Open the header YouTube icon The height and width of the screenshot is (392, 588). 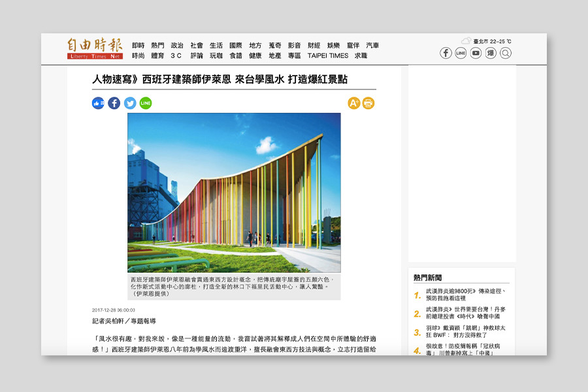pyautogui.click(x=476, y=53)
